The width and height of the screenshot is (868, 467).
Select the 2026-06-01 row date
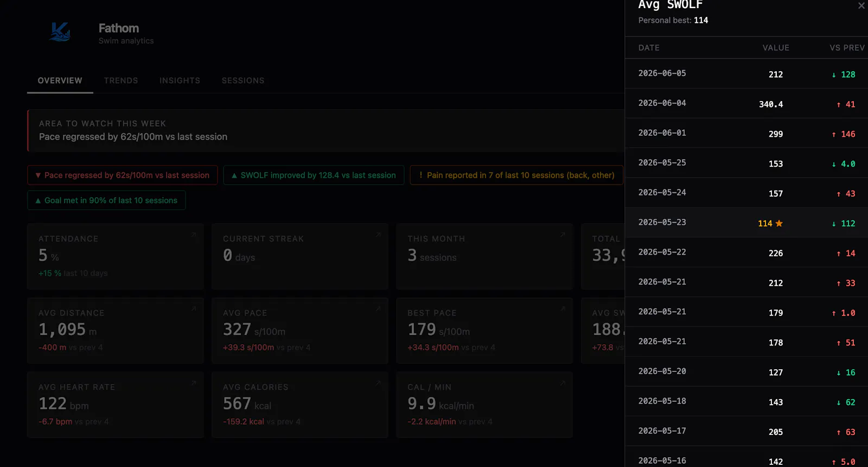662,133
